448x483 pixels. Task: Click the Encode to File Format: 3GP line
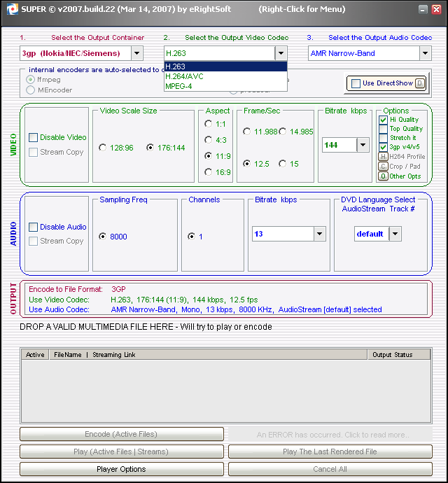pyautogui.click(x=77, y=289)
